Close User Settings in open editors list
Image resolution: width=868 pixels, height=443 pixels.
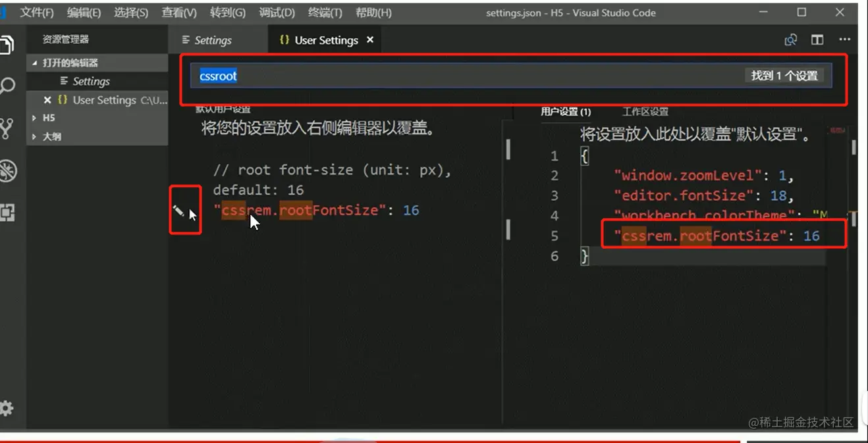point(47,100)
